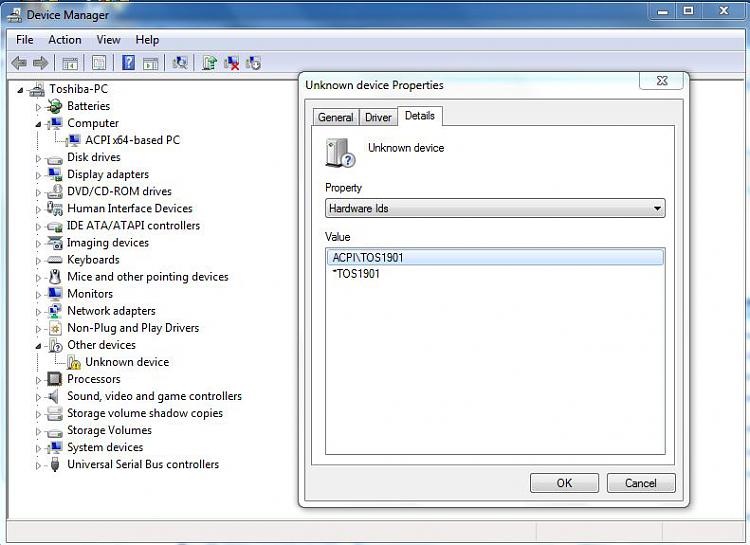Image resolution: width=750 pixels, height=545 pixels.
Task: Select the Unknown device warning icon
Action: [x=74, y=362]
